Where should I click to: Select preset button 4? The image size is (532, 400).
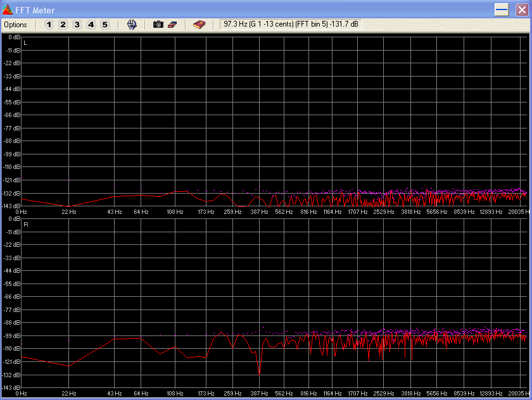point(91,25)
